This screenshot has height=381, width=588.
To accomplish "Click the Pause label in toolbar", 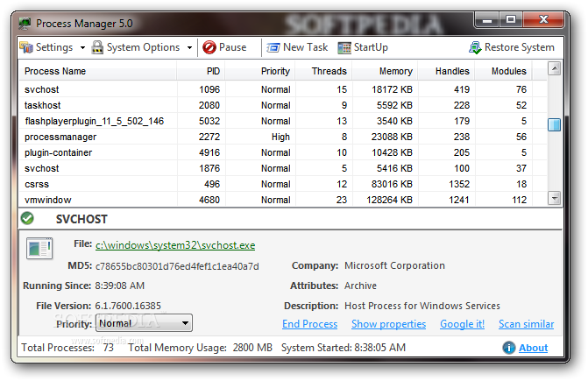I will (x=232, y=47).
